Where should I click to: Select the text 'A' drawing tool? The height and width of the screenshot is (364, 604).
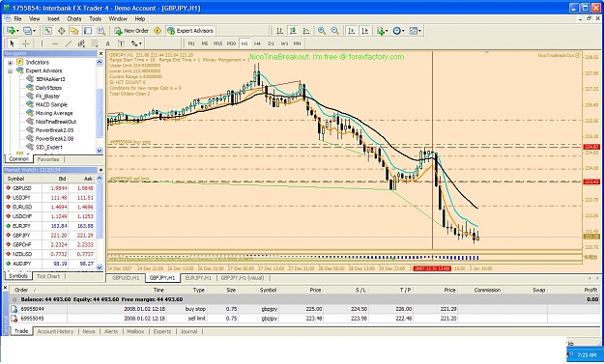(108, 43)
